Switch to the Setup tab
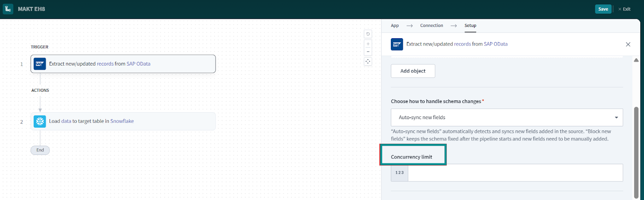This screenshot has width=644, height=200. pyautogui.click(x=470, y=25)
